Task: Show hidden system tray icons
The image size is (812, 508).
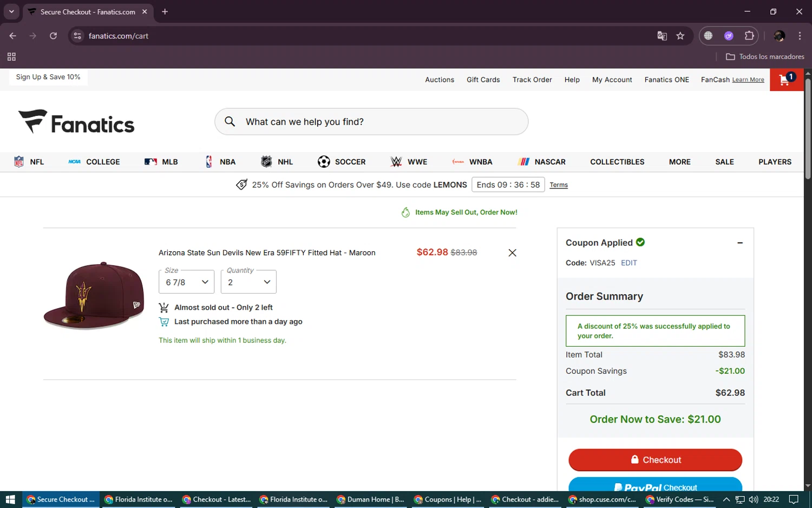Action: point(726,499)
